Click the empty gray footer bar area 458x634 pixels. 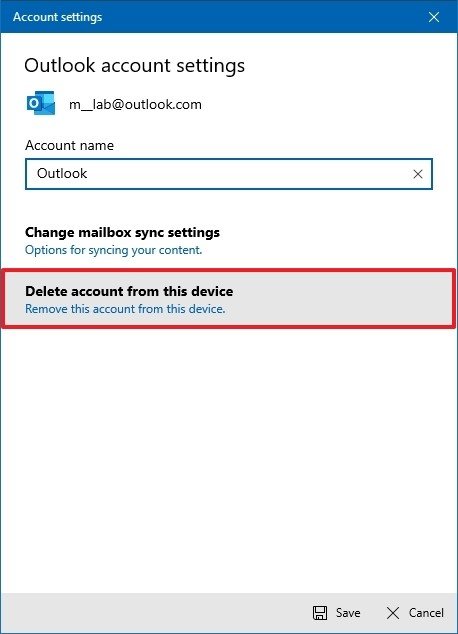coord(154,613)
